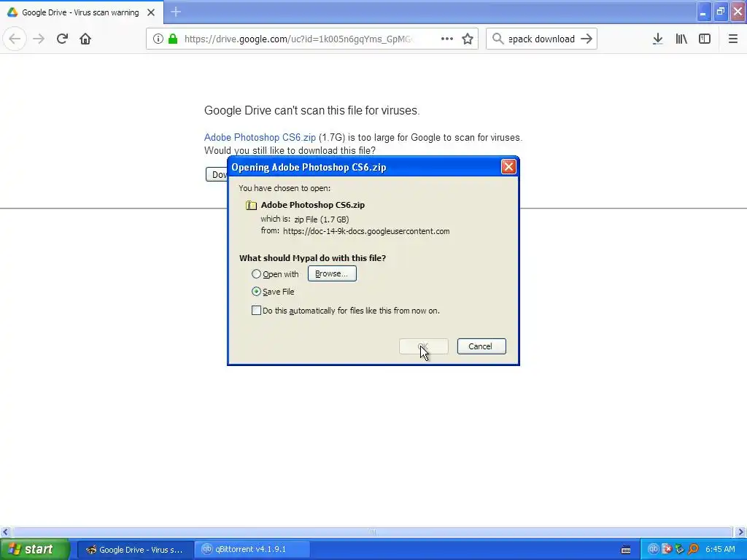Screen dimensions: 747x560
Task: Click the horizontal scrollbar thumb
Action: [372, 532]
